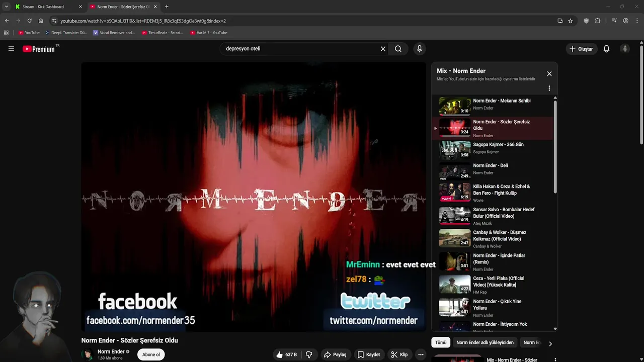Share the video via Paylaş

[x=335, y=354]
